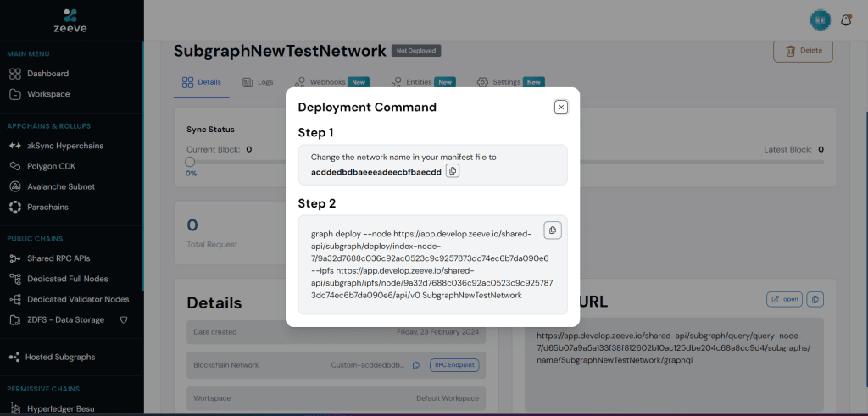Open Dedicated Full Nodes
The width and height of the screenshot is (868, 416).
point(68,279)
